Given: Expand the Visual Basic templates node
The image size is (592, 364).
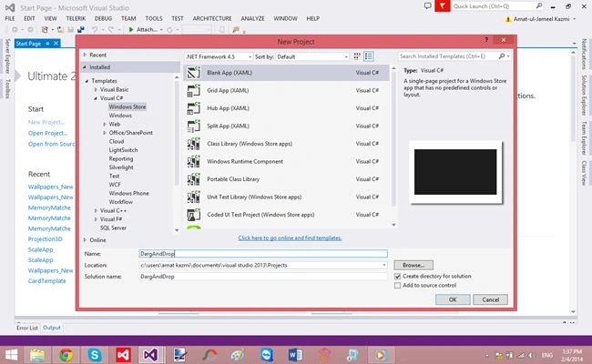Looking at the screenshot, I should click(x=96, y=90).
